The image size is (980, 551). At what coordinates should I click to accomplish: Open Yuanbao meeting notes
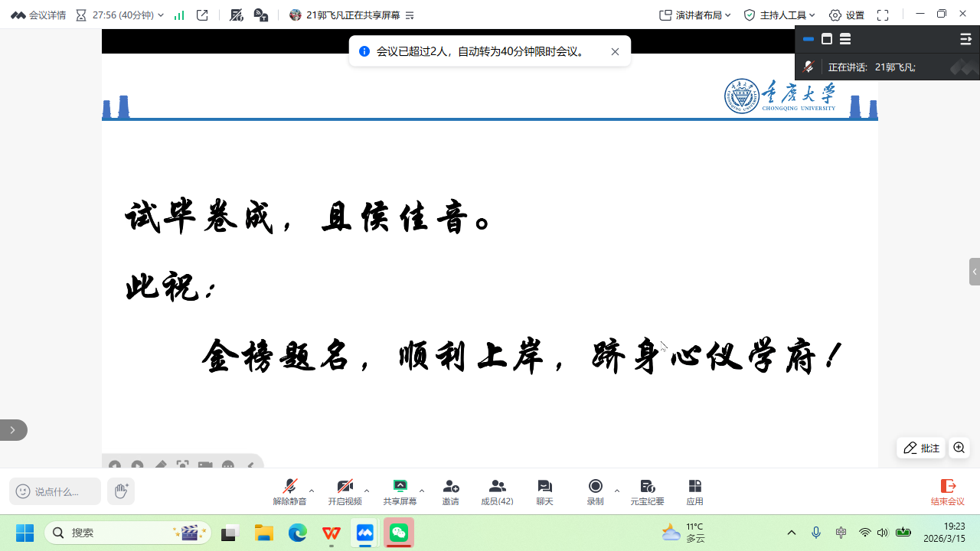point(647,491)
